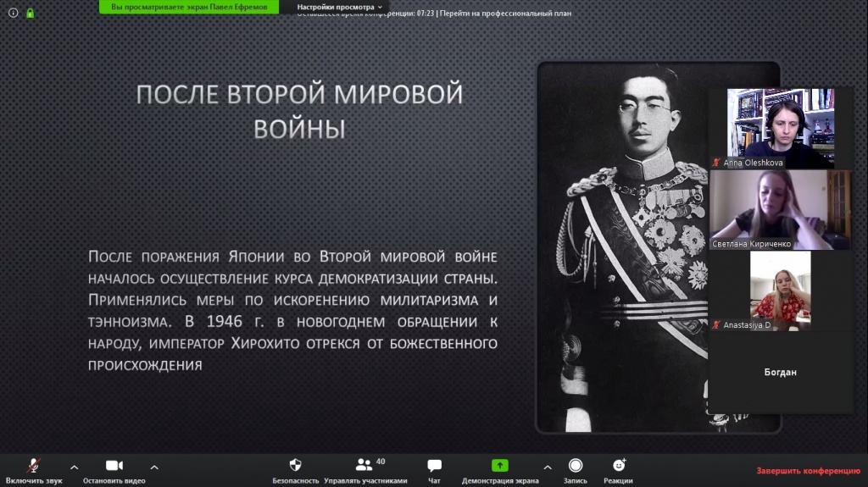Open Настройки просмотра dropdown menu
The image size is (868, 487).
click(x=339, y=7)
